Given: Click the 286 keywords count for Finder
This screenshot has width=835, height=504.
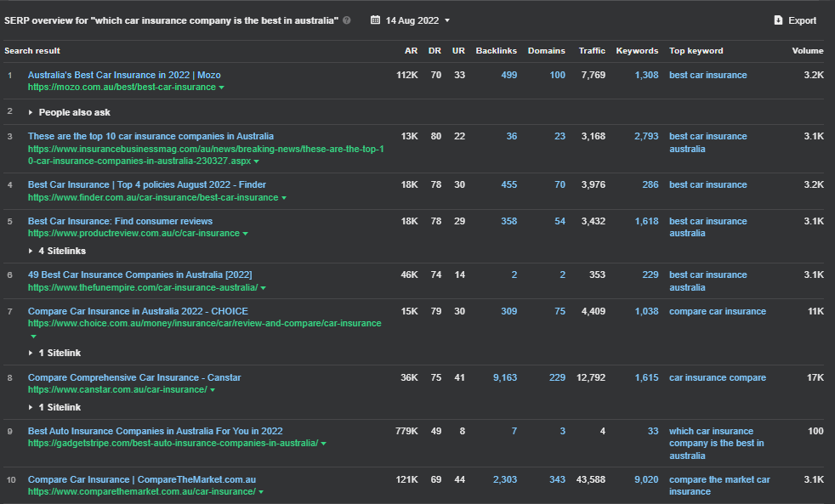Looking at the screenshot, I should click(650, 184).
